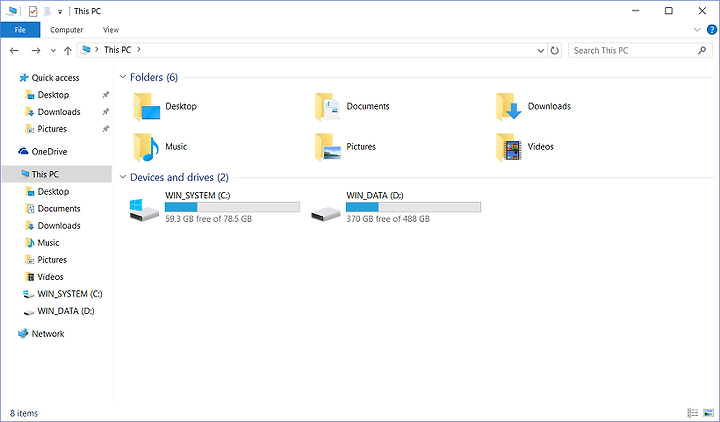This screenshot has width=720, height=422.
Task: Click the '8 items' status bar text
Action: tap(24, 413)
